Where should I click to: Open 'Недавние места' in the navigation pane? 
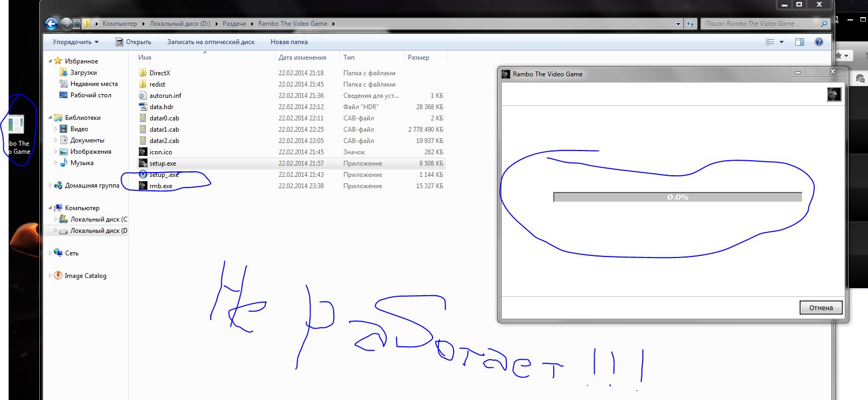pyautogui.click(x=94, y=84)
